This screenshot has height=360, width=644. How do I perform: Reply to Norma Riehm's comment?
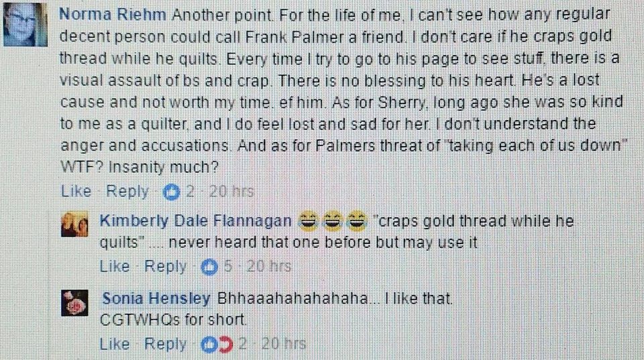[x=127, y=191]
